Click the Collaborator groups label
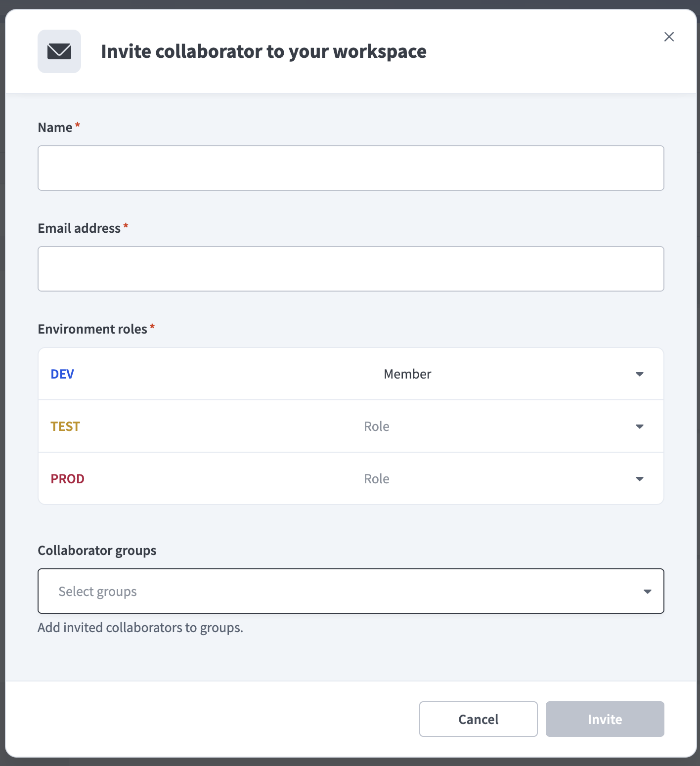Image resolution: width=700 pixels, height=766 pixels. click(97, 551)
